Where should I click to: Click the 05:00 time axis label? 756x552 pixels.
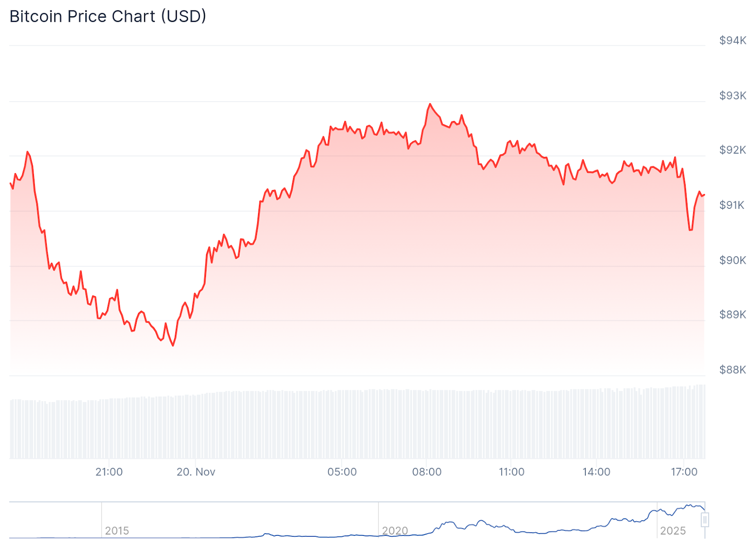[x=342, y=472]
